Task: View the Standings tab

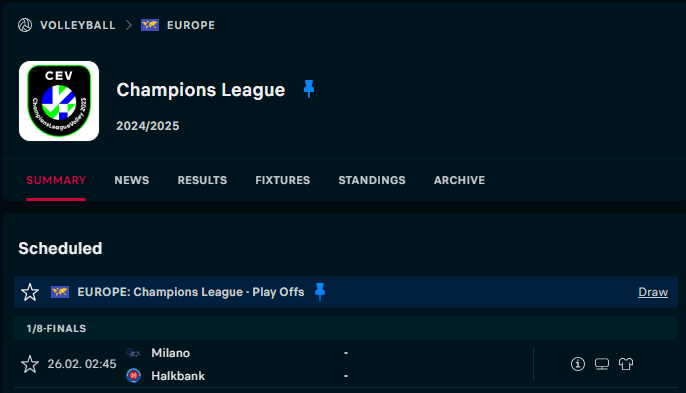Action: coord(372,180)
